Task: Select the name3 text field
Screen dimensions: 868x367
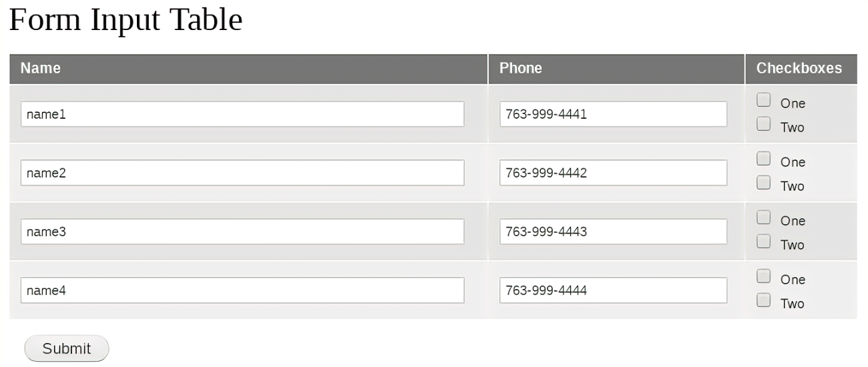Action: pyautogui.click(x=242, y=232)
